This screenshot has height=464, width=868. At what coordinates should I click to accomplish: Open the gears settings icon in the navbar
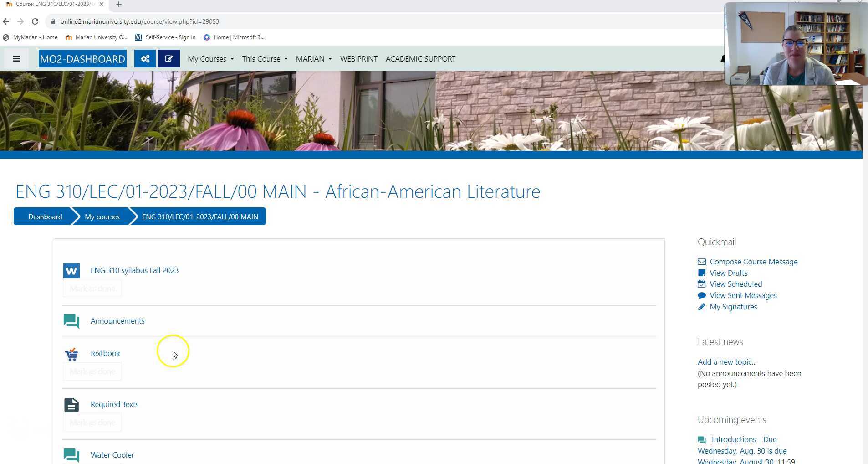pos(145,58)
